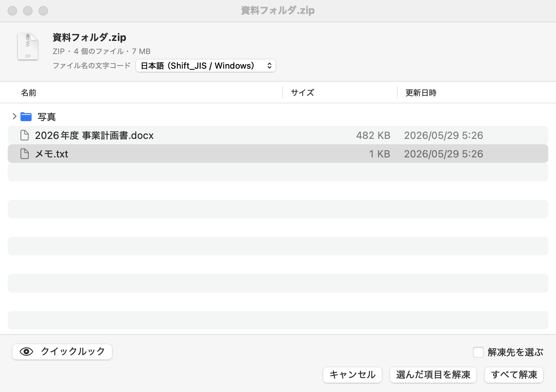Open the ファイル名の文字コード encoding dropdown

tap(206, 66)
